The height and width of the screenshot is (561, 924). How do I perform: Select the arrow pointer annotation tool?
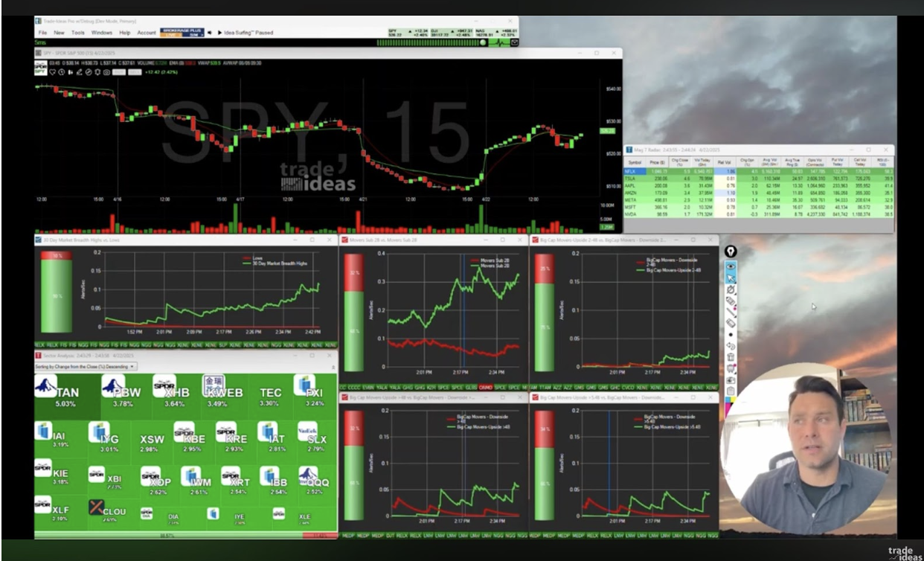(x=731, y=278)
